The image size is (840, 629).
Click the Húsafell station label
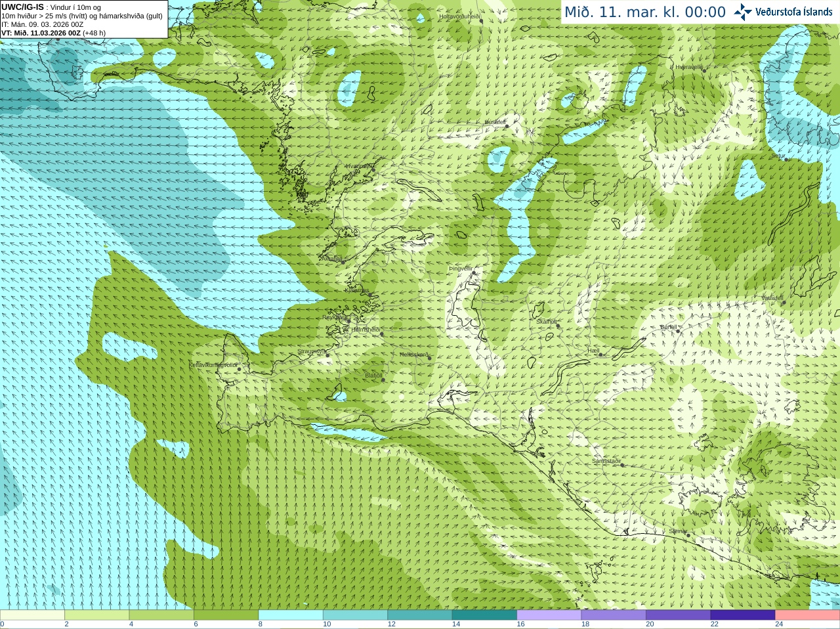coord(495,122)
